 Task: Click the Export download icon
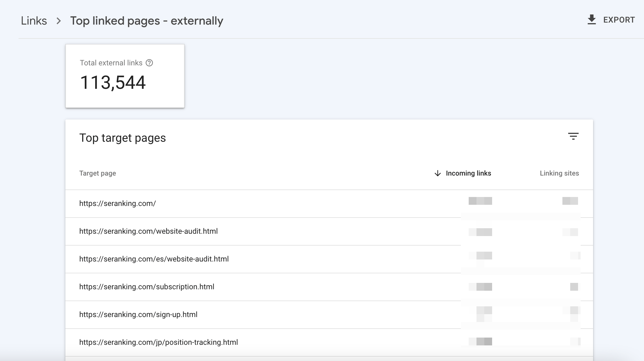point(592,20)
